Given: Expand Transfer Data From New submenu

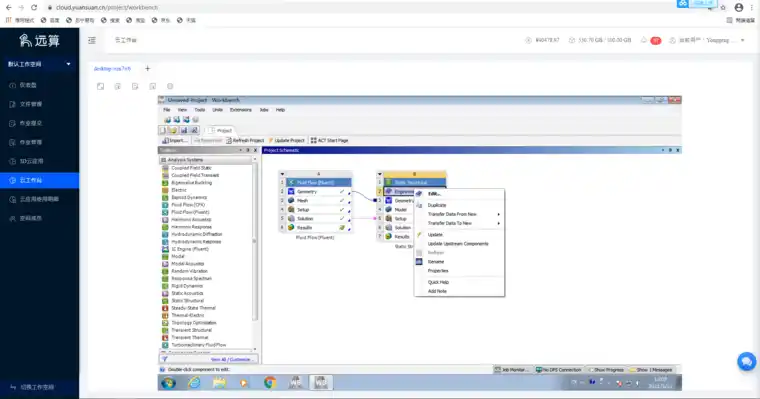Looking at the screenshot, I should 459,214.
